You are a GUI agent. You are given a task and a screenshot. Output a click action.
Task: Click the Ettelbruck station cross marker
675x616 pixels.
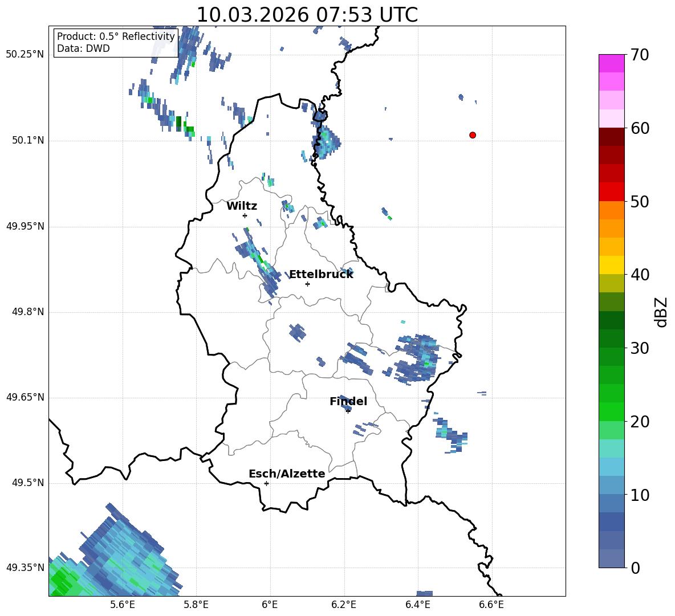click(307, 284)
